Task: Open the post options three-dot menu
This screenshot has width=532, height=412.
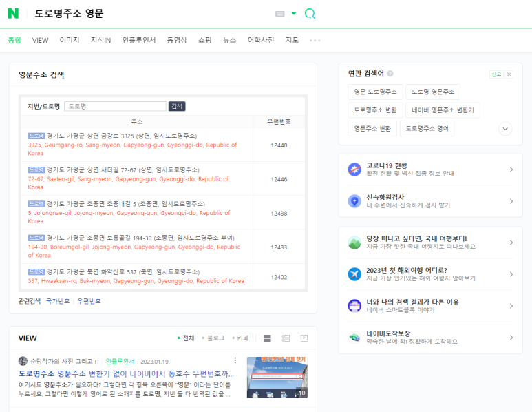Action: point(235,360)
